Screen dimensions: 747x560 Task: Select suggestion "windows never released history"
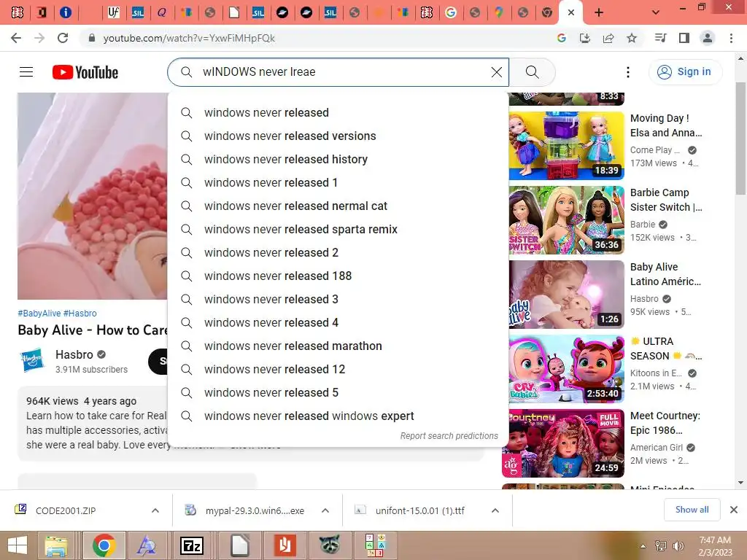click(x=338, y=159)
